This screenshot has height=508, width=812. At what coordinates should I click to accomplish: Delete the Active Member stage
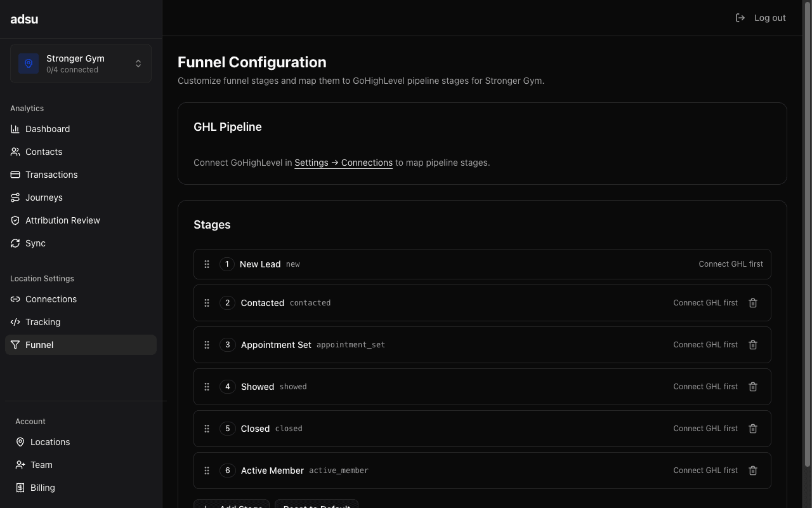tap(753, 471)
